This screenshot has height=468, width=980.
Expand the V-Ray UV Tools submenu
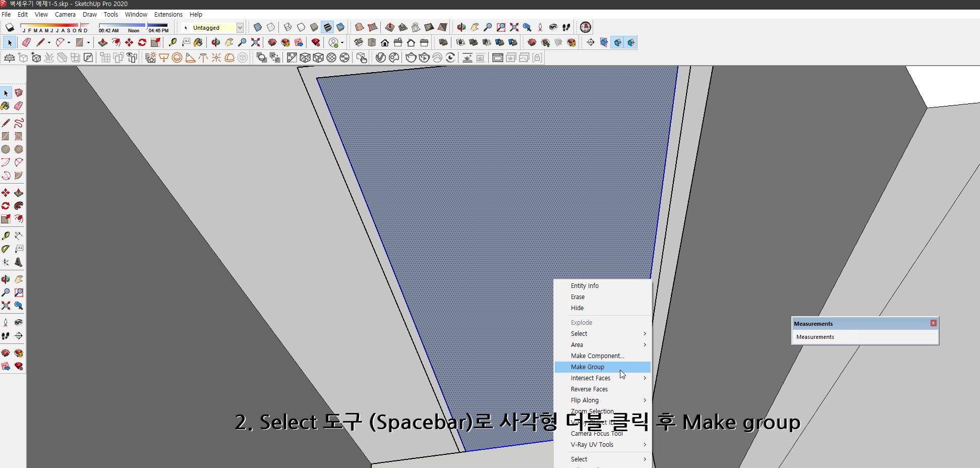pyautogui.click(x=603, y=445)
